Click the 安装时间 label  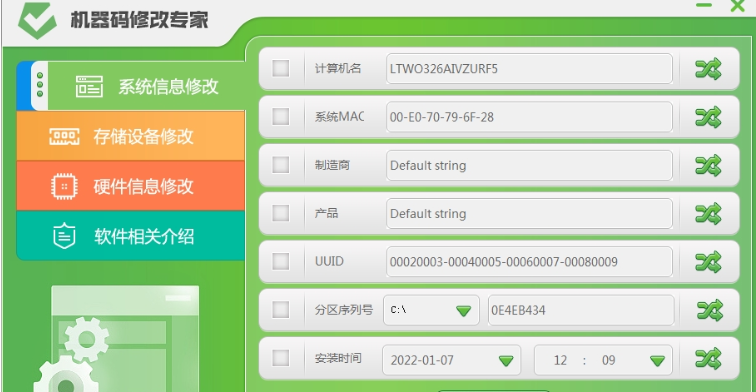pos(338,358)
